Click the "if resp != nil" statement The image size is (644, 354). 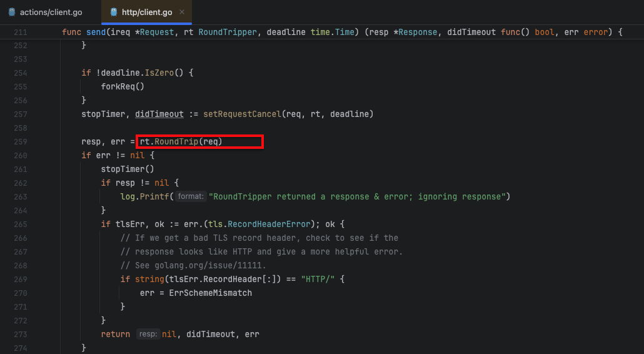point(139,183)
